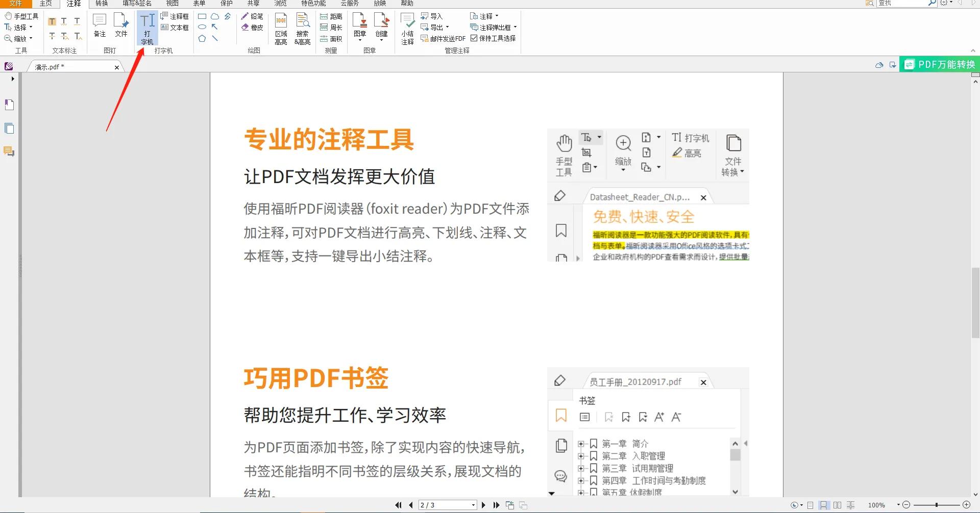Image resolution: width=980 pixels, height=513 pixels.
Task: Pick the straight line drawing tool
Action: click(x=215, y=38)
